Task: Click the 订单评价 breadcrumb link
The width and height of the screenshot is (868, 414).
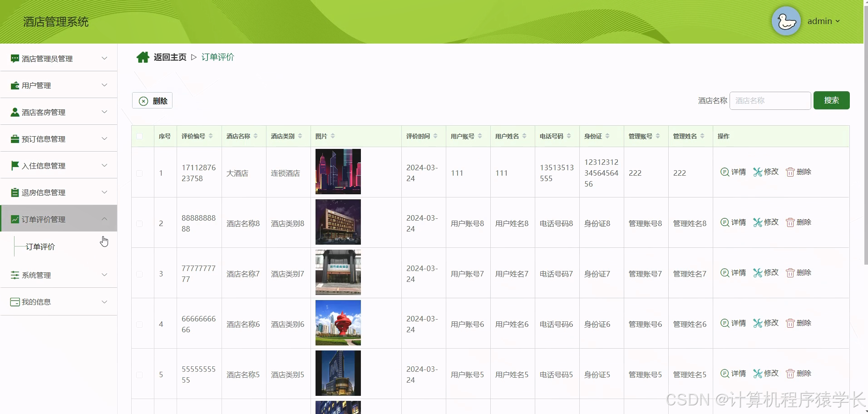Action: tap(218, 57)
